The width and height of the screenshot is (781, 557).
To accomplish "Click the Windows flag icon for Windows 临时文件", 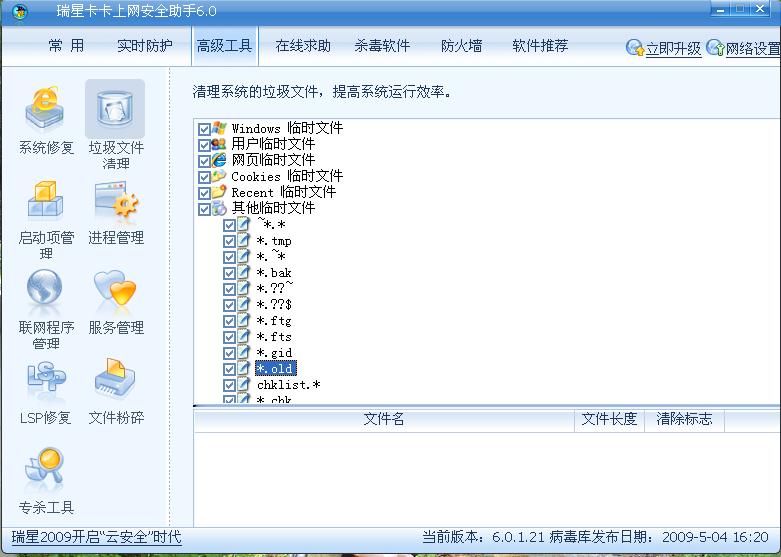I will pos(219,128).
